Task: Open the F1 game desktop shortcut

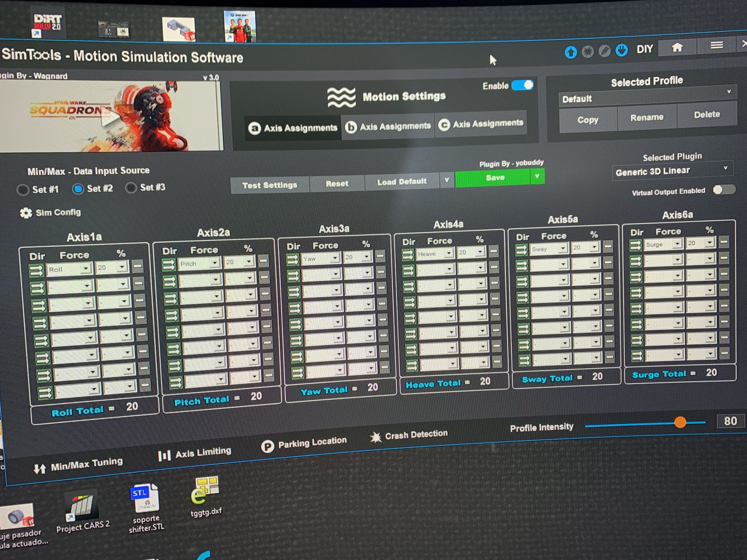Action: click(x=240, y=27)
